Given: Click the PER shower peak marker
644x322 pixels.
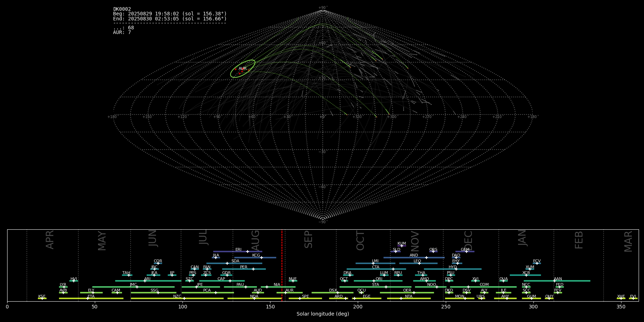Looking at the screenshot, I should [x=253, y=269].
